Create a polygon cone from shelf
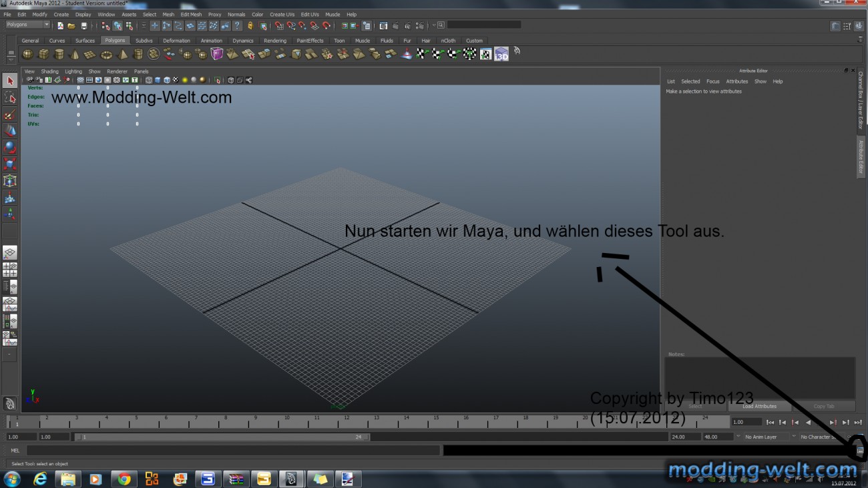This screenshot has width=868, height=488. 75,54
